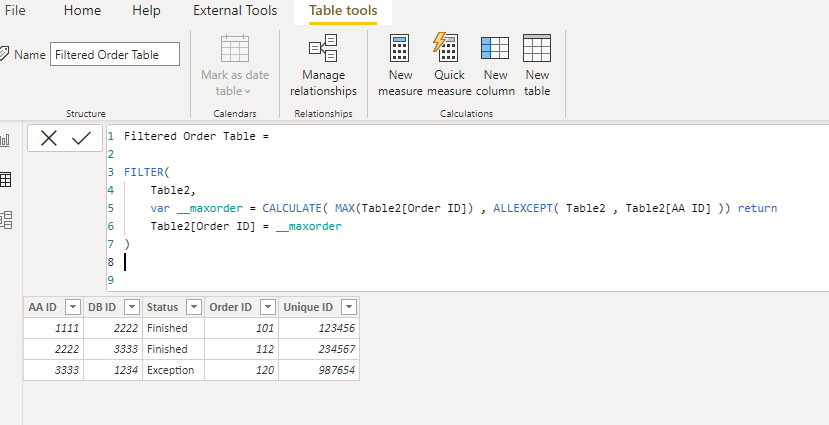Open AA ID column filter dropdown
The width and height of the screenshot is (829, 425).
click(x=72, y=307)
